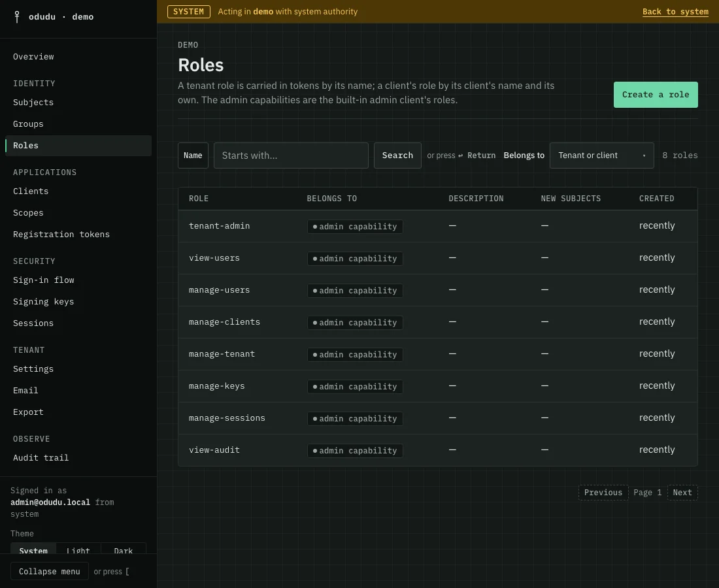Open the manage-users role
The width and height of the screenshot is (719, 588).
(x=219, y=290)
